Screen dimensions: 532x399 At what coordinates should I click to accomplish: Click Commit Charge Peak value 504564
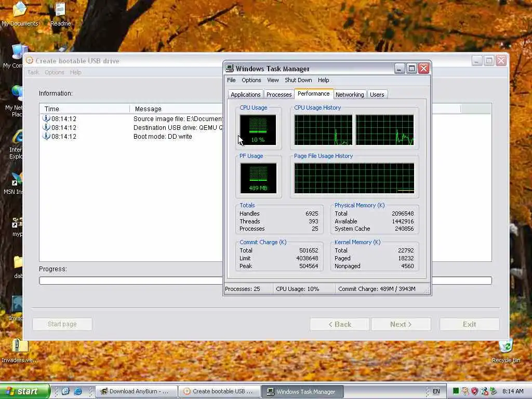tap(309, 266)
